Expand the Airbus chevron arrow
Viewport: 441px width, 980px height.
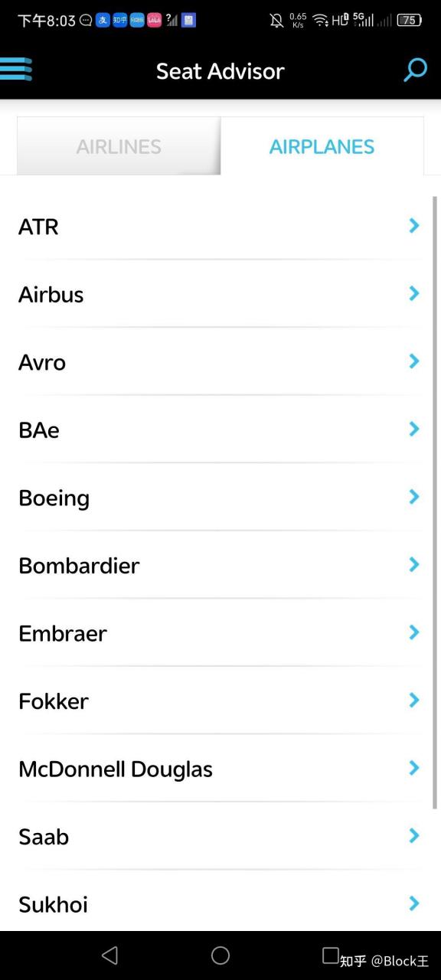pos(414,293)
